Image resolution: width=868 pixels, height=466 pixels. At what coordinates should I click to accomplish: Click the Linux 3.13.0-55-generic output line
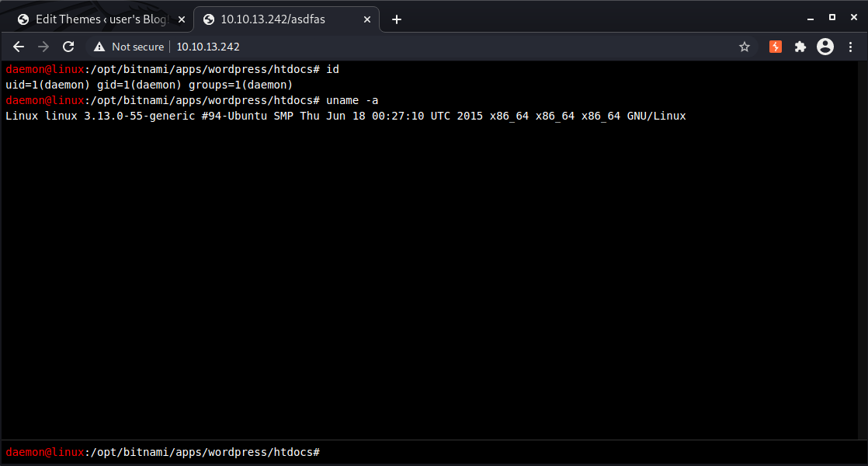pos(345,116)
